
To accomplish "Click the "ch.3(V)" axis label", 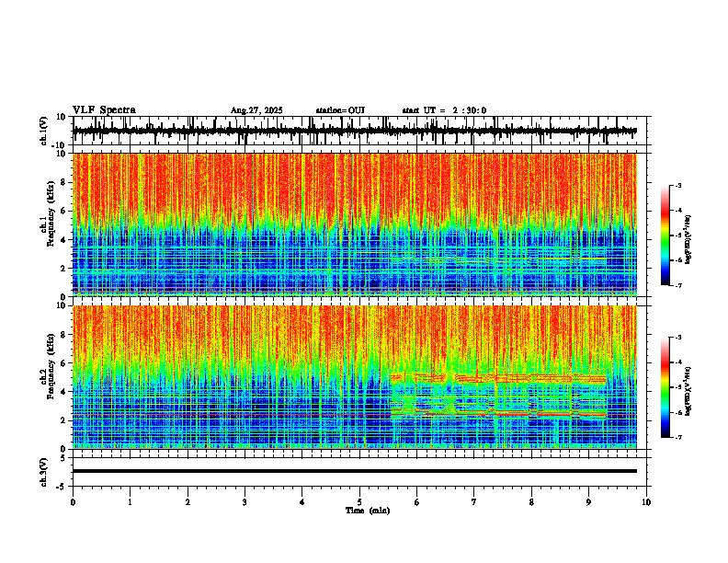I will click(44, 472).
